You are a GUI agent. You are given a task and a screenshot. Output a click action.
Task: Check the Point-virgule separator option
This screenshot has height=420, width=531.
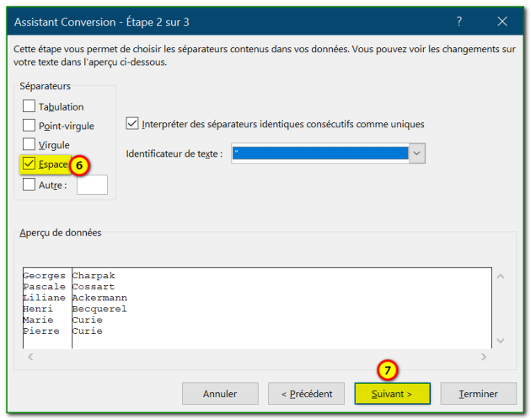click(x=29, y=126)
